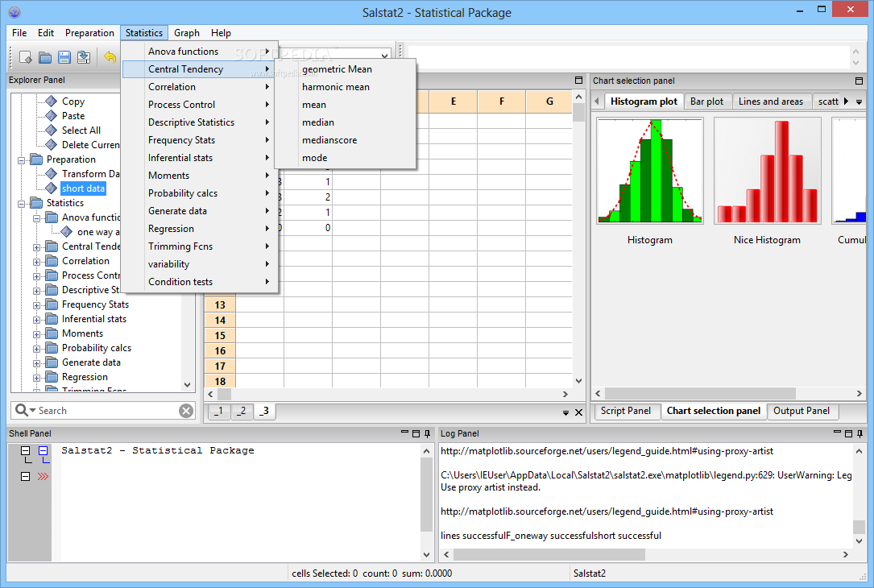Expand the Correlation tree node
Image resolution: width=874 pixels, height=588 pixels.
37,262
